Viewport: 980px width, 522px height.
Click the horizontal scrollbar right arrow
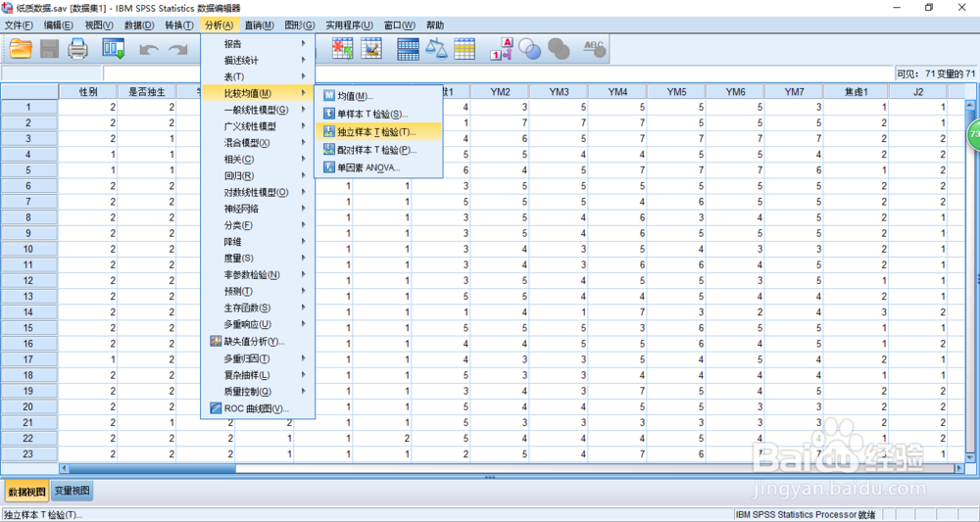click(x=960, y=468)
